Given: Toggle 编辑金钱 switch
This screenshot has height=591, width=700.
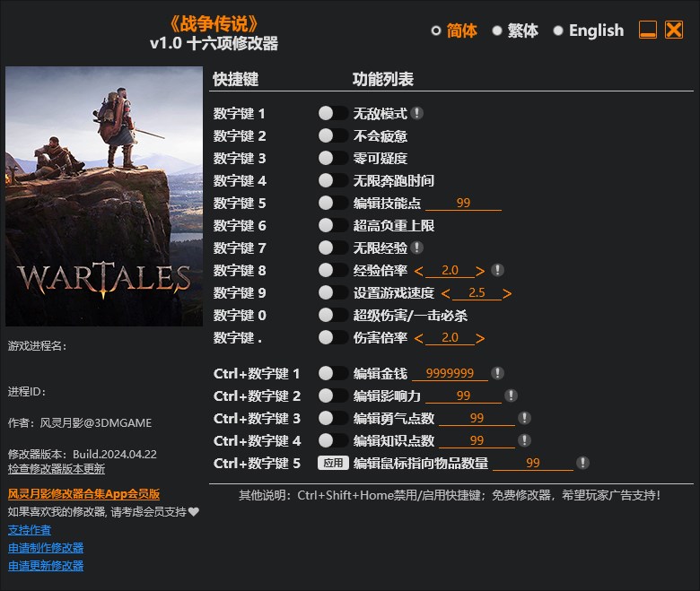Looking at the screenshot, I should coord(333,373).
